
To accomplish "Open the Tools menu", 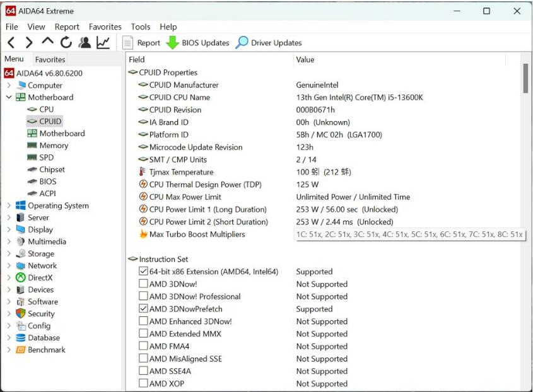I will click(141, 27).
